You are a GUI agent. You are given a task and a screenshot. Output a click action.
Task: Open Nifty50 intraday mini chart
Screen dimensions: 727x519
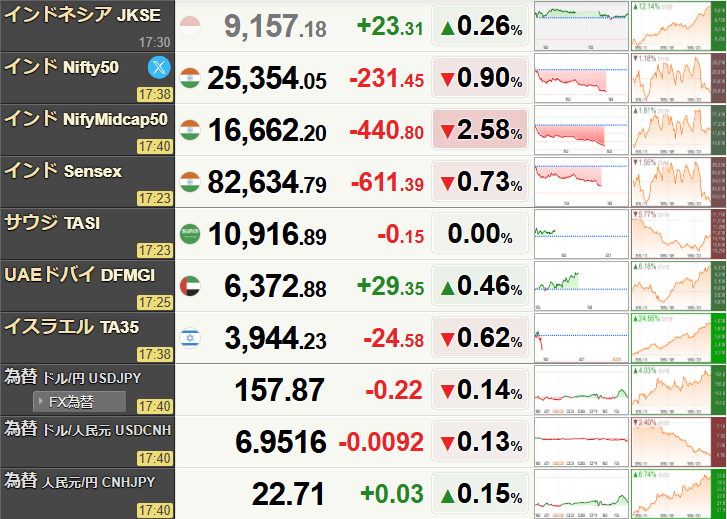581,78
